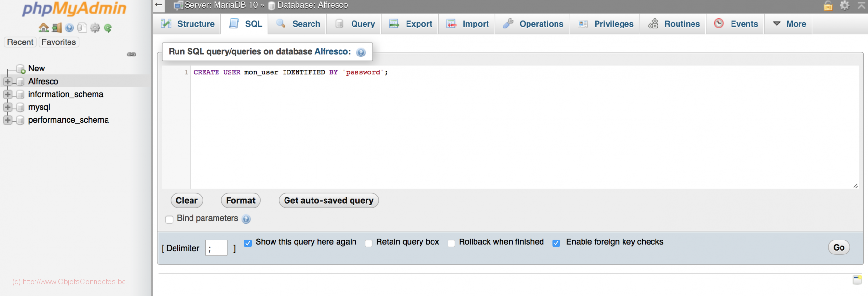Click the server icon in breadcrumb
The width and height of the screenshot is (868, 296).
pos(178,5)
